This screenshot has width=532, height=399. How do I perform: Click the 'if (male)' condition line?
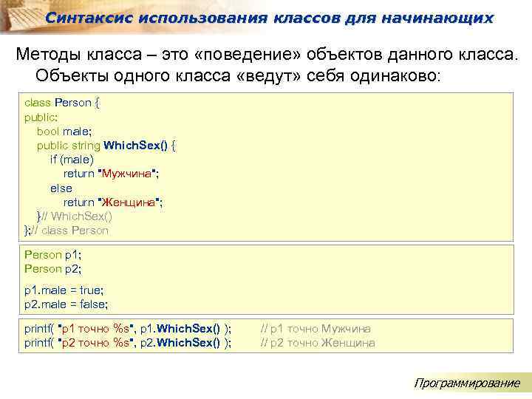click(x=72, y=160)
